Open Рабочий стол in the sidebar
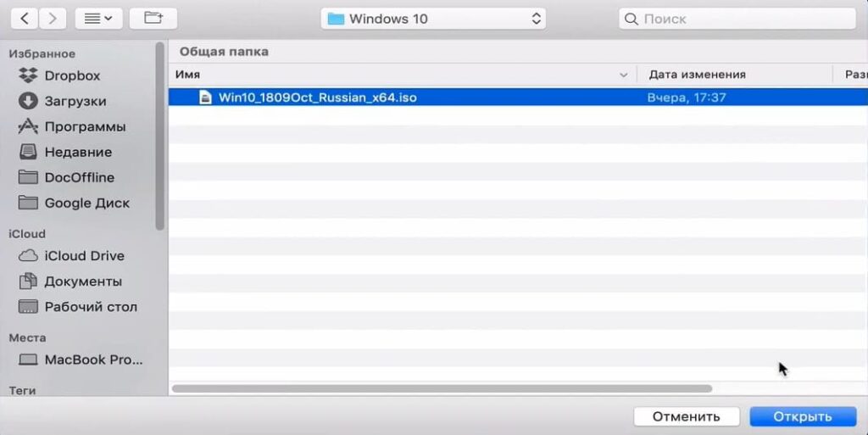The image size is (868, 435). pyautogui.click(x=77, y=307)
